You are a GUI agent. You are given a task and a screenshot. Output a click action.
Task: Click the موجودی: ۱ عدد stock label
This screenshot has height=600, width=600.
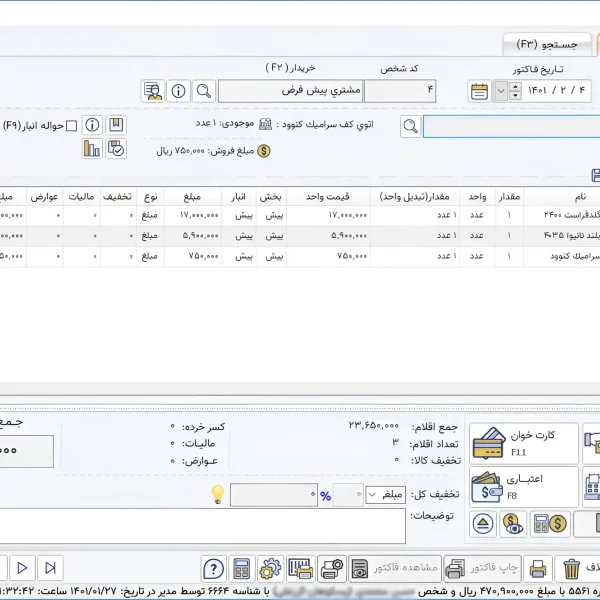tap(225, 123)
